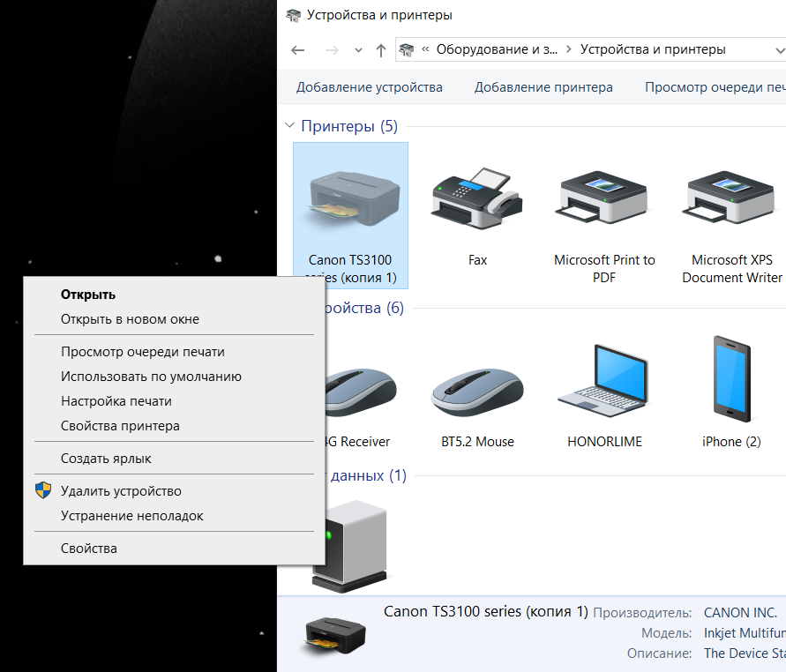Click the Модель label in details pane
Image resolution: width=786 pixels, height=672 pixels.
pos(666,633)
